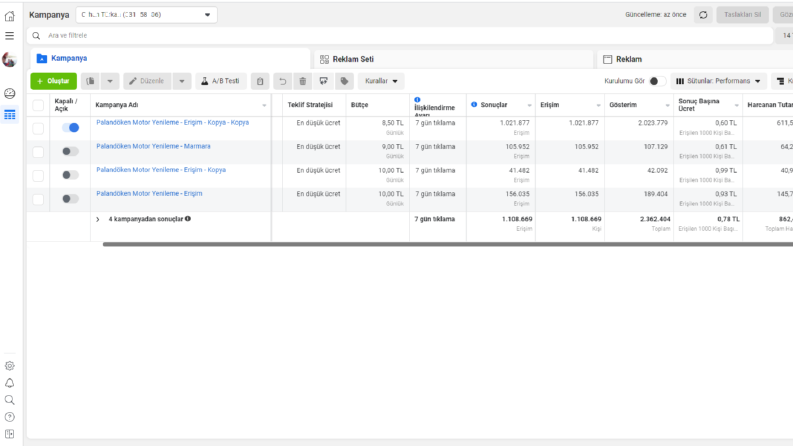Click the green Oluştur button
793x446 pixels.
tap(54, 81)
